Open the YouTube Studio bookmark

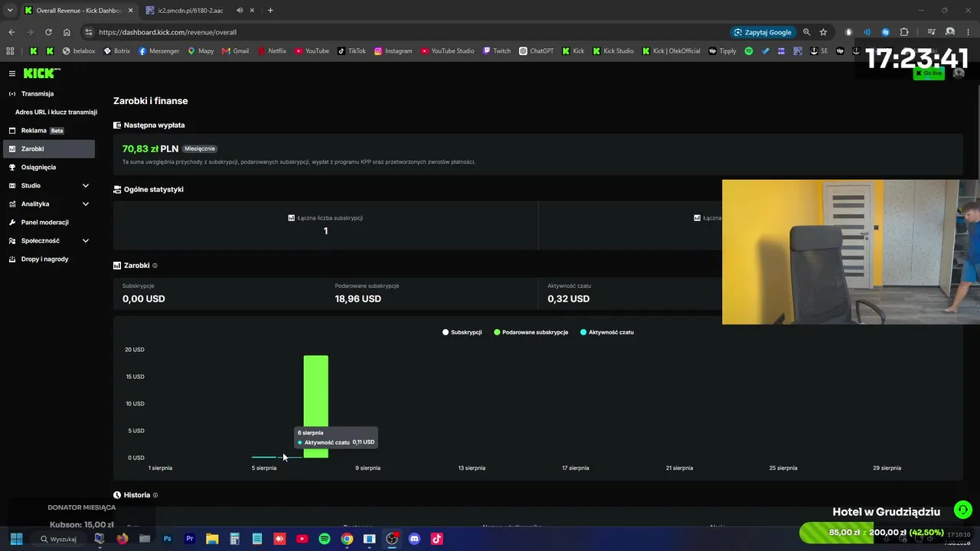(x=447, y=51)
